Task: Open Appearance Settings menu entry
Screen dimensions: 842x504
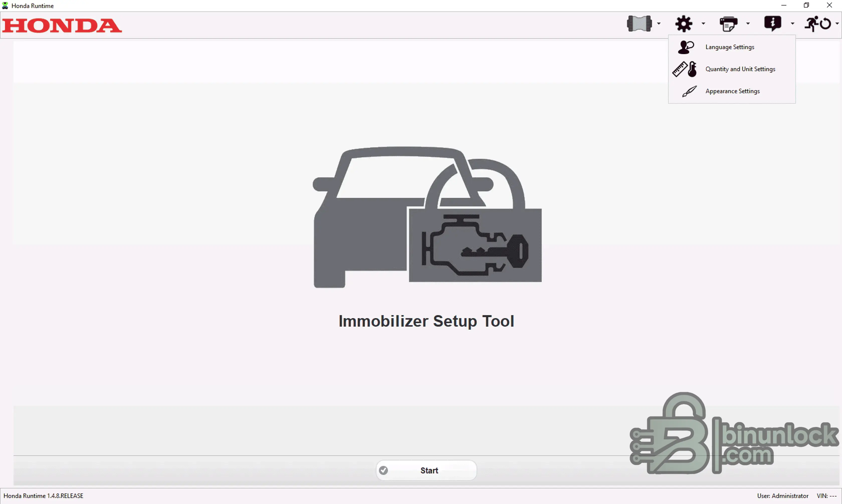Action: (x=732, y=91)
